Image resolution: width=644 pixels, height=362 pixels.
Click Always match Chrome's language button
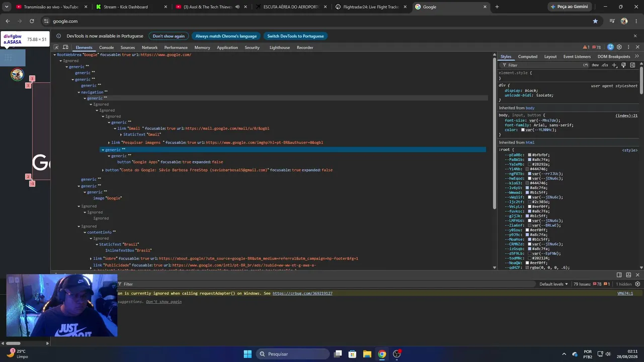click(226, 36)
